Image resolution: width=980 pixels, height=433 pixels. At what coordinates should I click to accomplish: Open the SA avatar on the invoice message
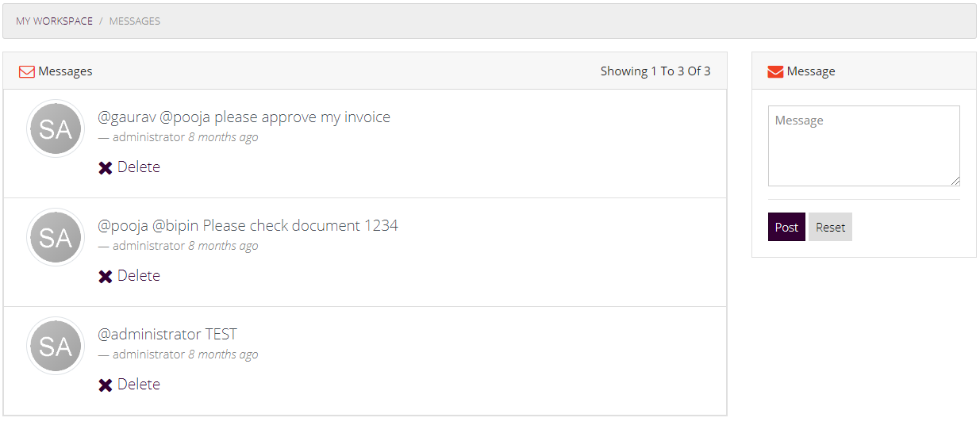tap(56, 128)
